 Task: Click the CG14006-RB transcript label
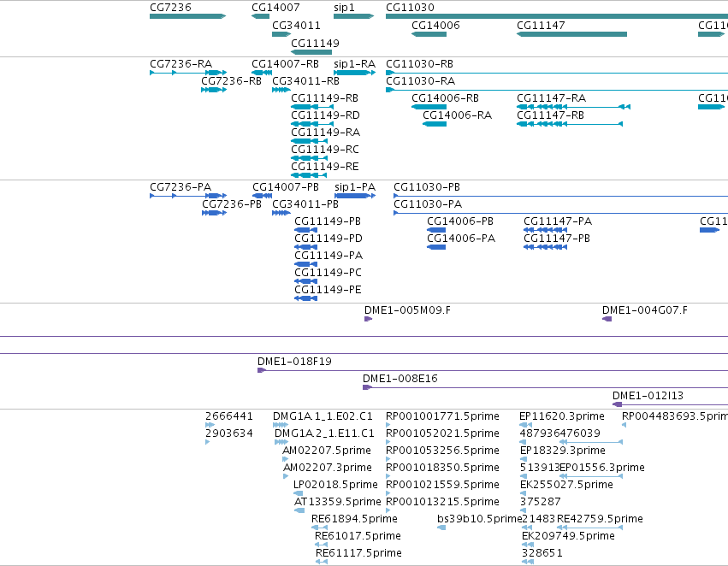point(445,98)
